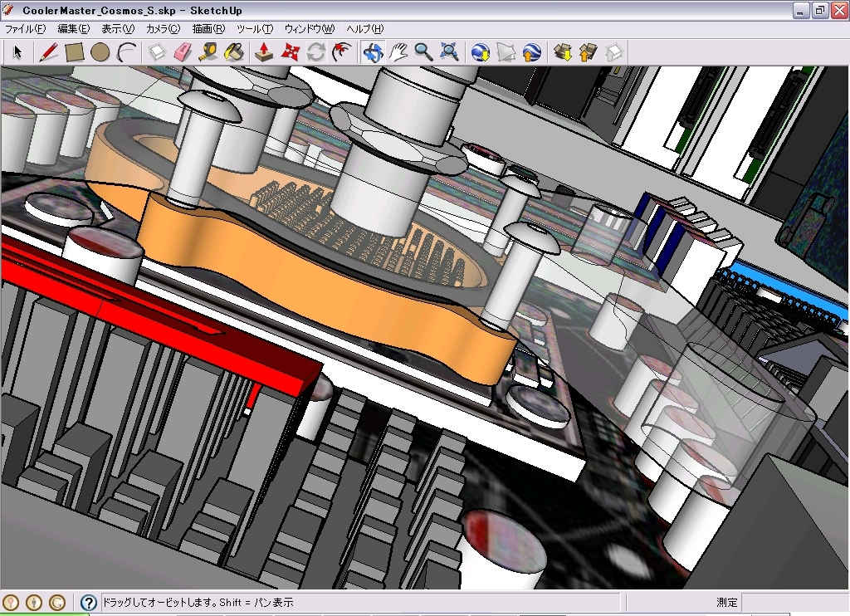Pick the Tape Measure tool

pyautogui.click(x=208, y=52)
